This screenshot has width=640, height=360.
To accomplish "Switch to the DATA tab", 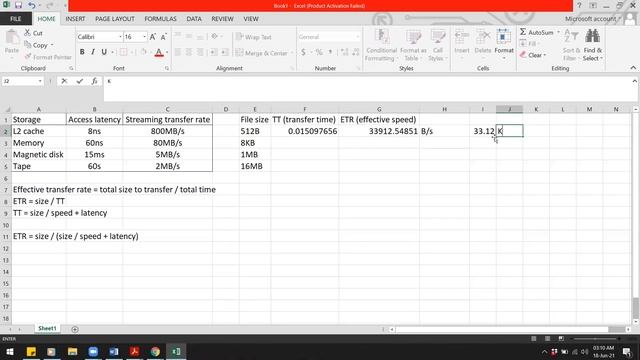I will click(194, 19).
